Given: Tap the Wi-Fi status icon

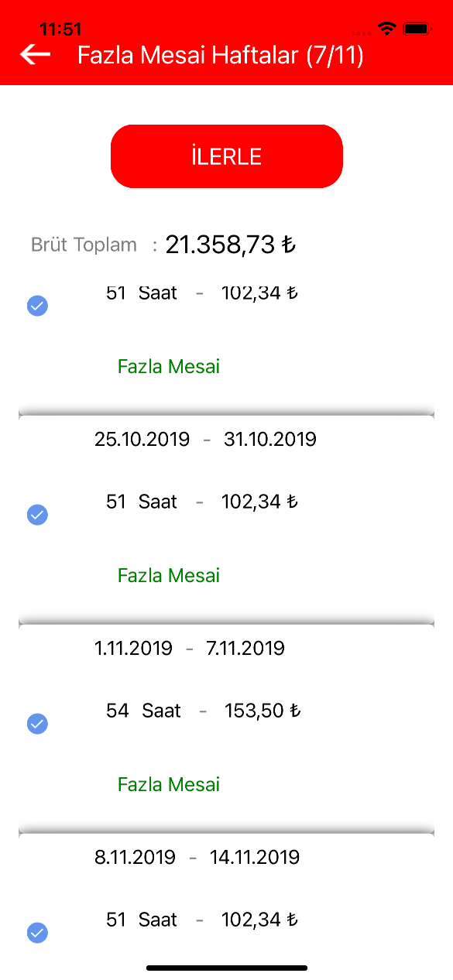Looking at the screenshot, I should pyautogui.click(x=386, y=29).
